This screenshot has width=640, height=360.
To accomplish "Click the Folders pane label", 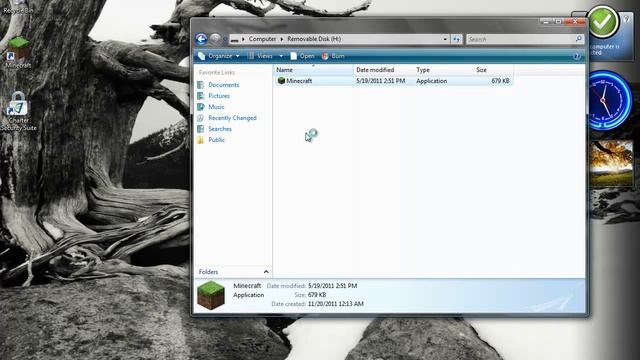I will click(208, 272).
